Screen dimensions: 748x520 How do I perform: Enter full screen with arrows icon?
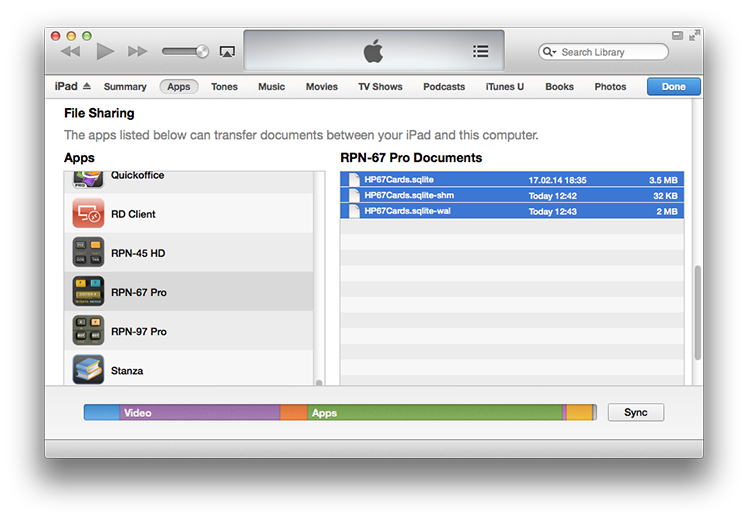[695, 35]
